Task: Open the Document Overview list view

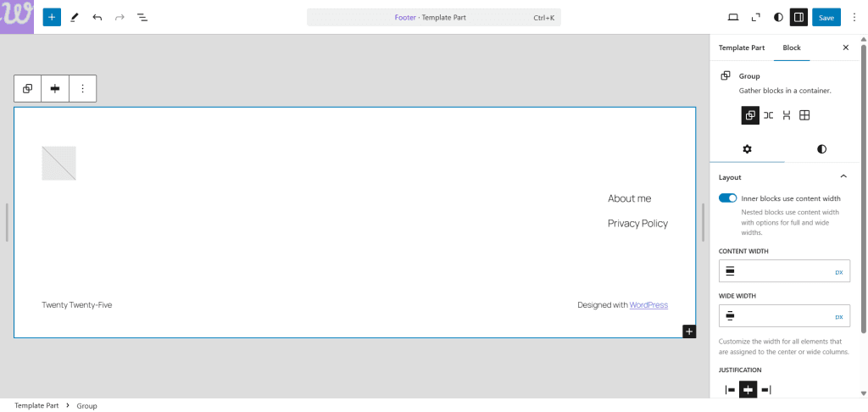Action: coord(142,17)
